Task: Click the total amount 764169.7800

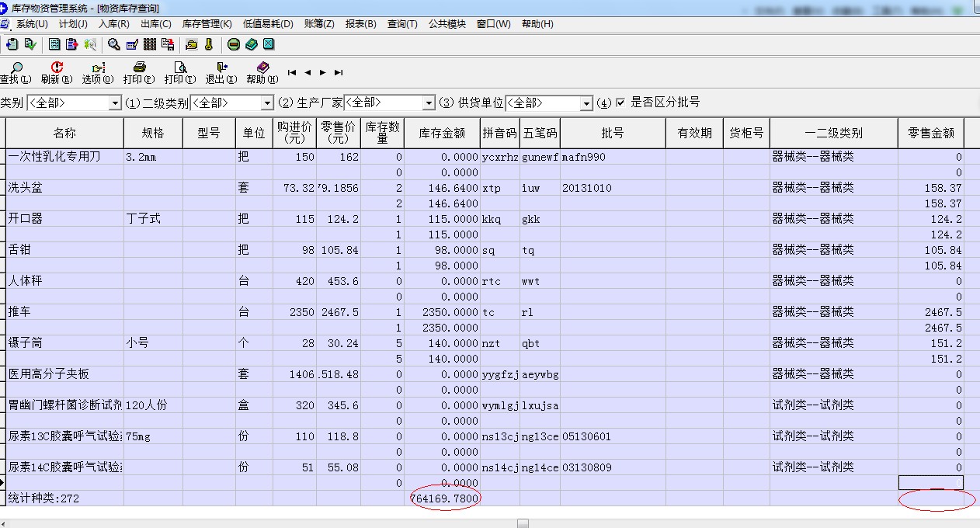Action: point(443,498)
